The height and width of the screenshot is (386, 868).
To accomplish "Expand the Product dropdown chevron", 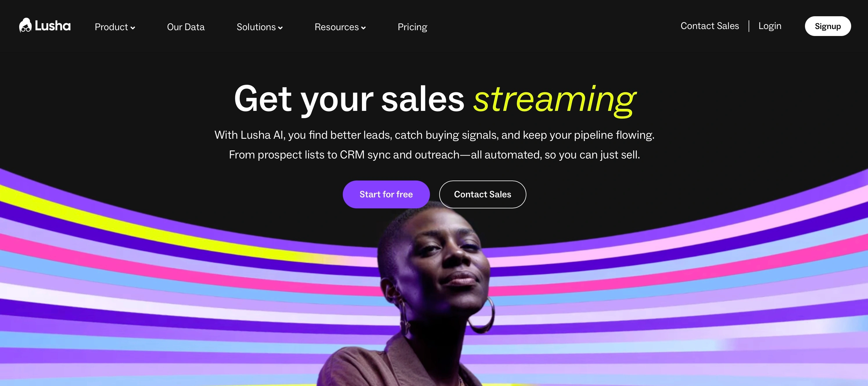I will click(133, 28).
